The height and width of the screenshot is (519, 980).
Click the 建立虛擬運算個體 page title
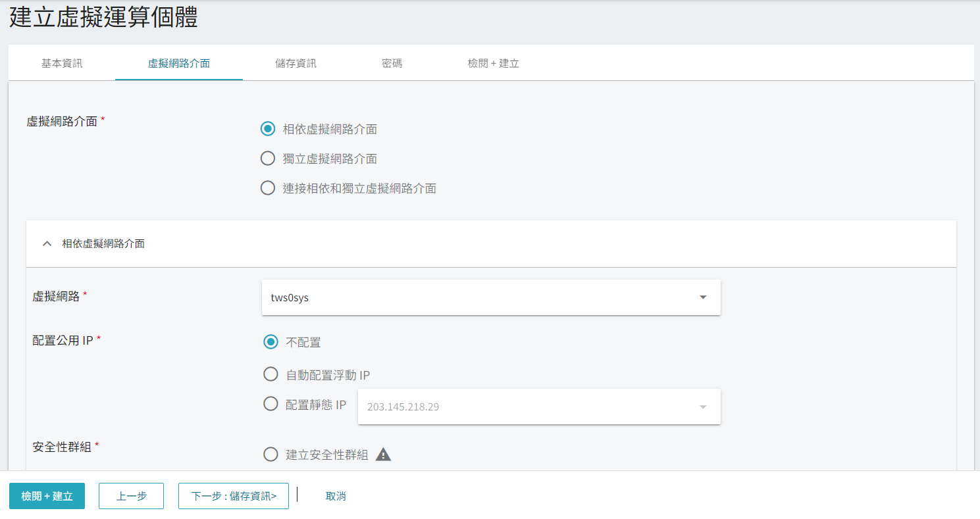pyautogui.click(x=103, y=18)
